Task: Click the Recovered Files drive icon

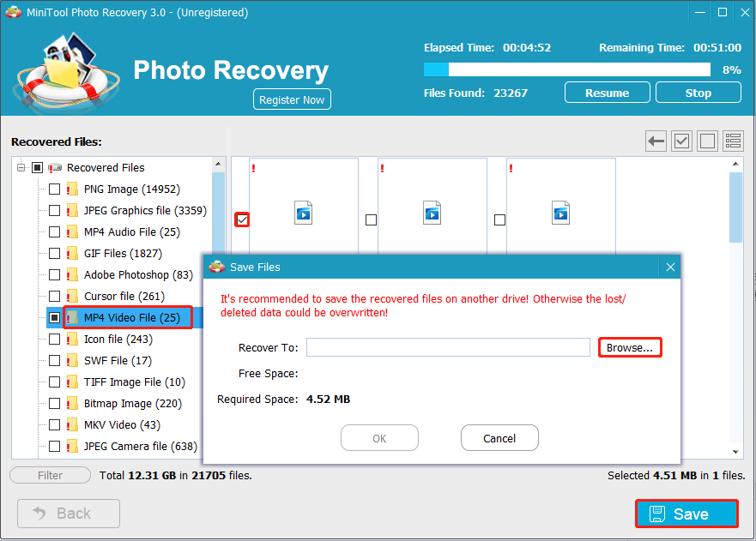Action: tap(56, 168)
